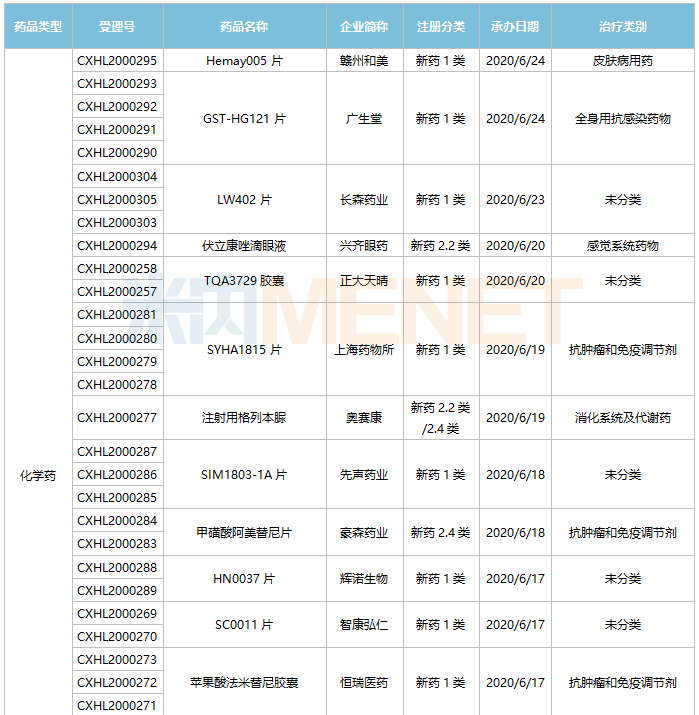Click the 皮肤病用药 category cell
The image size is (699, 715).
pyautogui.click(x=623, y=61)
